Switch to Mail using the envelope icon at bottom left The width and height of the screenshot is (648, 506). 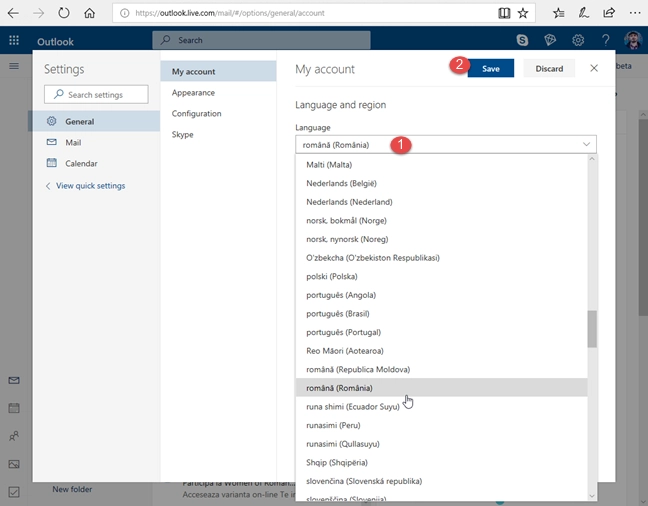tap(14, 380)
